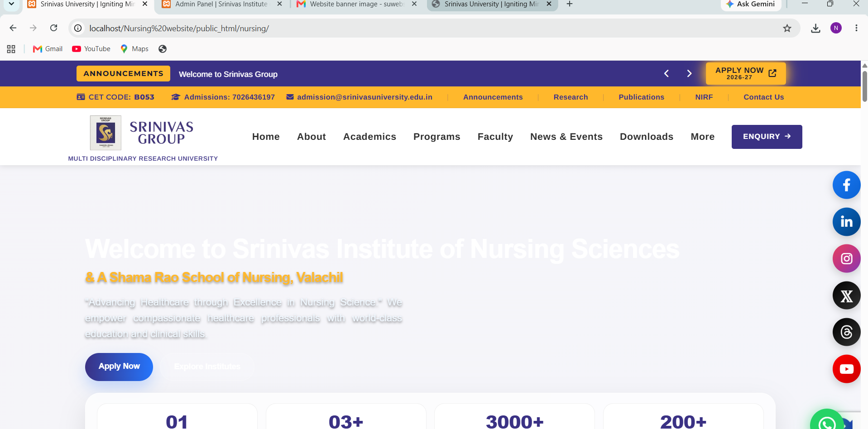Click the 200+ statistic card
868x429 pixels.
pyautogui.click(x=683, y=417)
